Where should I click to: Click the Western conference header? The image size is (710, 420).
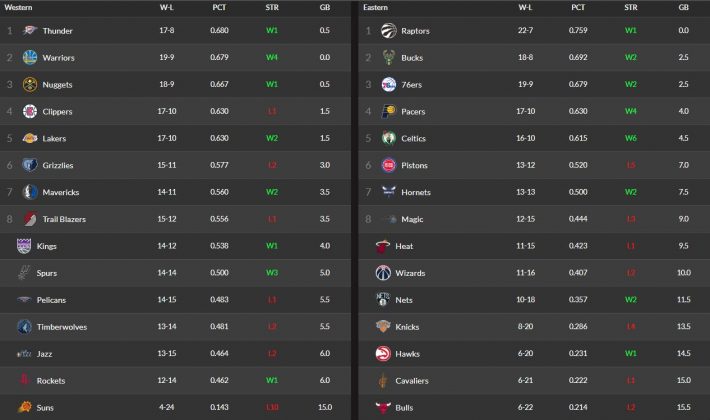click(x=20, y=7)
